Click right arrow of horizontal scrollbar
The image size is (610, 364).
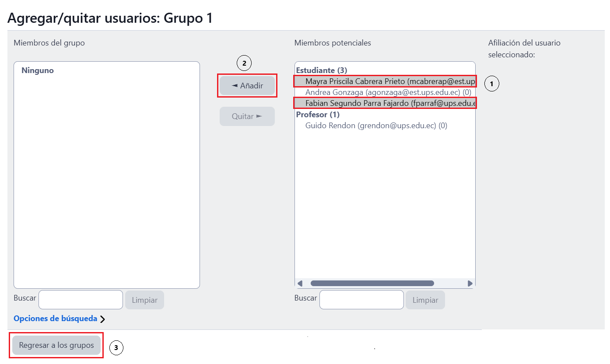click(470, 283)
